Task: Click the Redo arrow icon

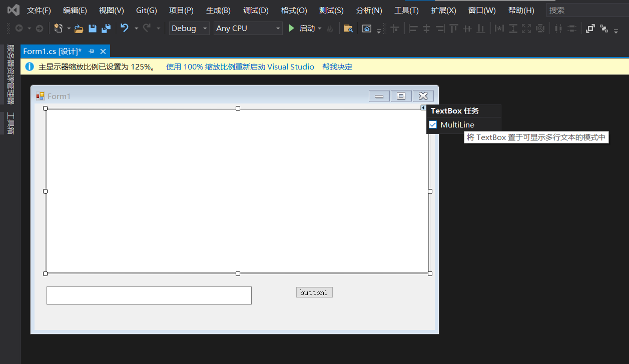Action: (147, 28)
